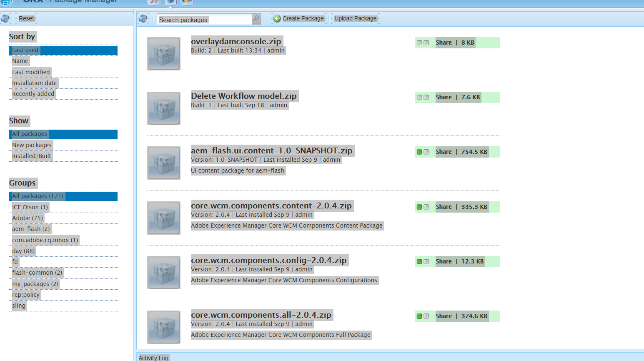This screenshot has height=361, width=644.
Task: Click the status indicator next to aem-flash.ui.content package
Action: point(419,152)
